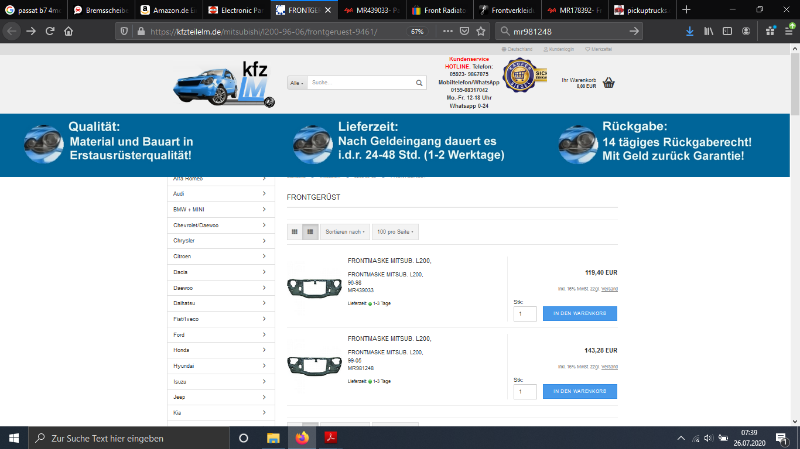Open thumbnail of the 143,28 EUR Frontmaske
The height and width of the screenshot is (449, 800).
coord(314,366)
